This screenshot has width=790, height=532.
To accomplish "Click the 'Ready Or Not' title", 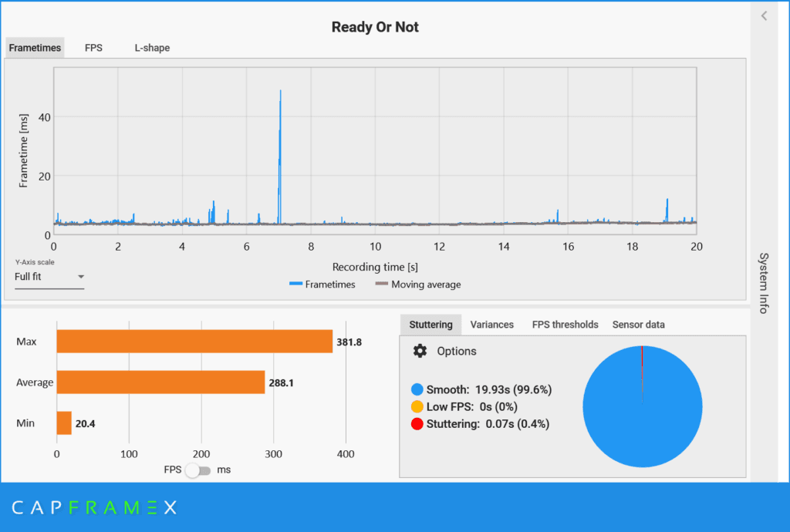I will point(375,27).
